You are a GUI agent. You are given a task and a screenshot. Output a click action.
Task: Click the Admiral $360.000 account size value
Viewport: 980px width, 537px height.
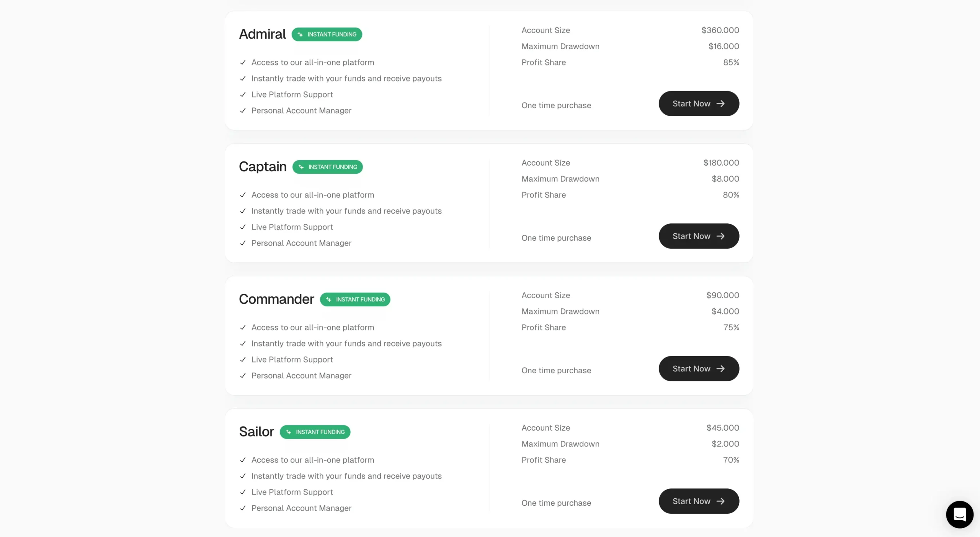click(720, 30)
